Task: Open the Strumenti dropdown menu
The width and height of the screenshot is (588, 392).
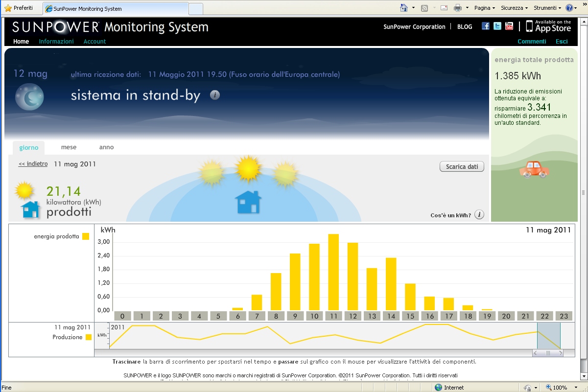Action: (547, 8)
